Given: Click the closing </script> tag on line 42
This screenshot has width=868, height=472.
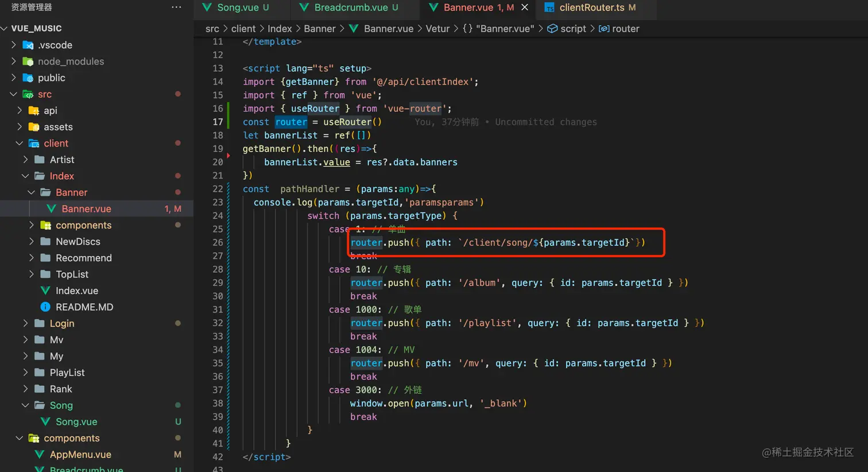Looking at the screenshot, I should (267, 457).
